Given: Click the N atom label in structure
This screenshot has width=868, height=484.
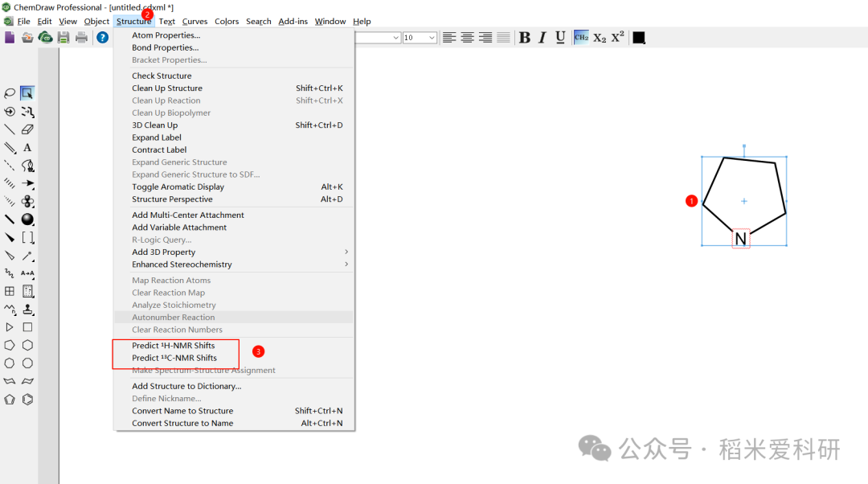Looking at the screenshot, I should click(741, 239).
